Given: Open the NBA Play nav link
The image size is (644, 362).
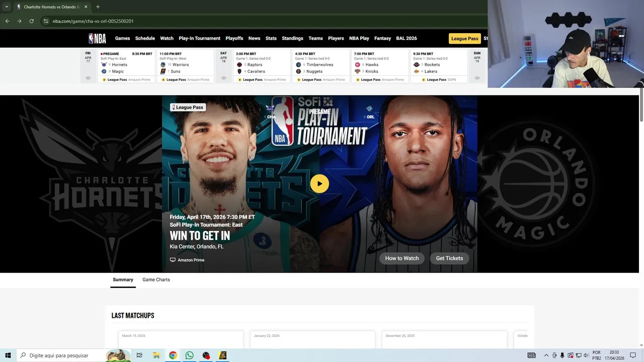Looking at the screenshot, I should (x=359, y=38).
